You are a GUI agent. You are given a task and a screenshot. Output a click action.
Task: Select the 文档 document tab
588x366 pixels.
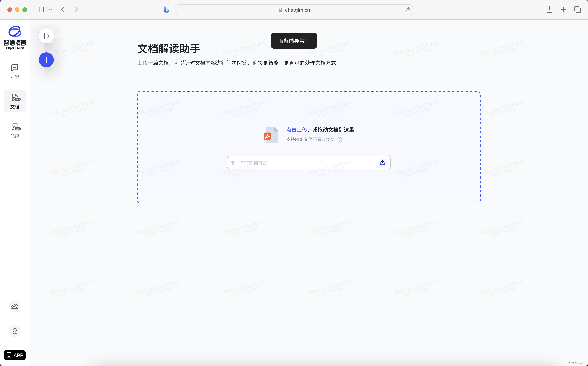point(15,101)
